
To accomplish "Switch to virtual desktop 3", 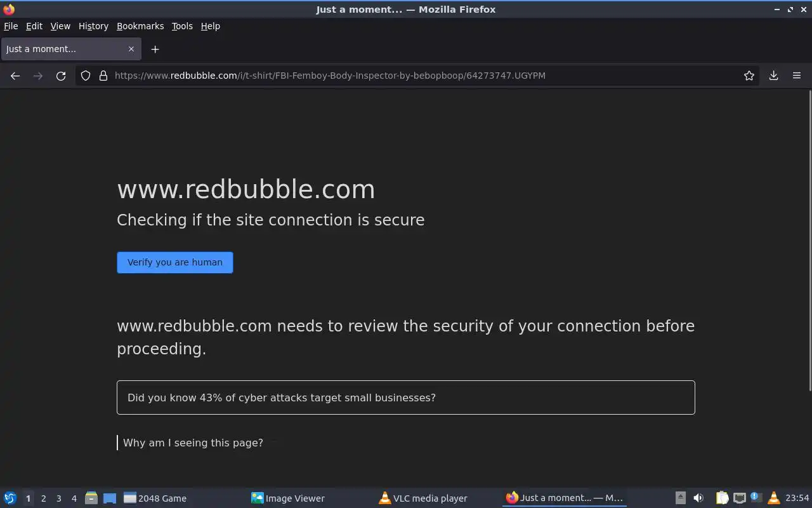I will pyautogui.click(x=58, y=498).
